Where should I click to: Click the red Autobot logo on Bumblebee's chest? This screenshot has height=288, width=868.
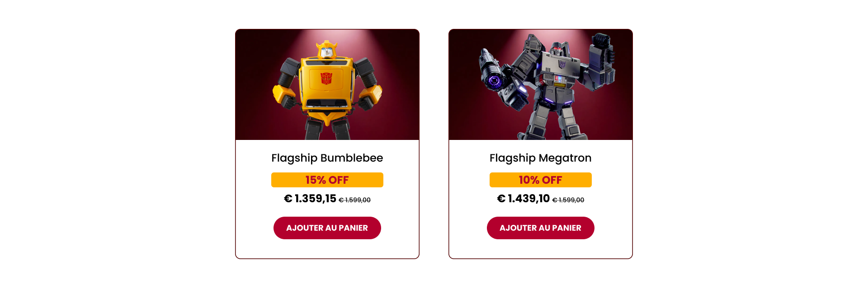[x=326, y=79]
